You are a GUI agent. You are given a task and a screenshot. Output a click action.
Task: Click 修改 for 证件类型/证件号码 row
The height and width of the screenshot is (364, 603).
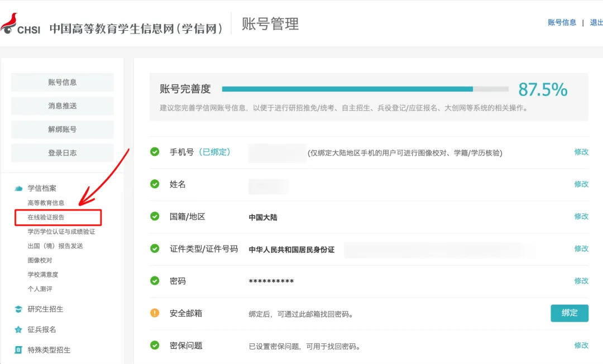point(581,248)
